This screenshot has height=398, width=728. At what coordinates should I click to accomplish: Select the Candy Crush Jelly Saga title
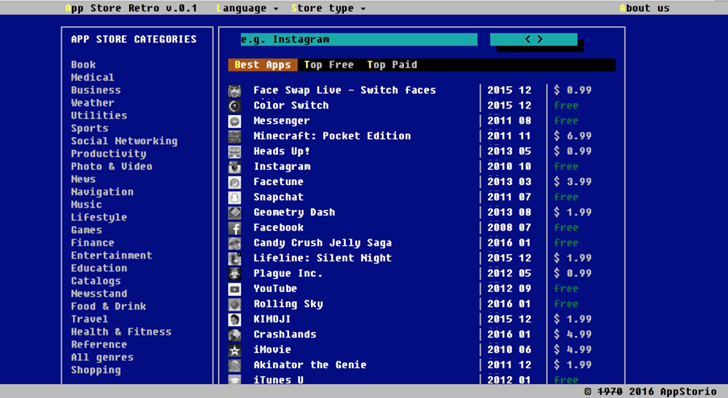coord(323,243)
